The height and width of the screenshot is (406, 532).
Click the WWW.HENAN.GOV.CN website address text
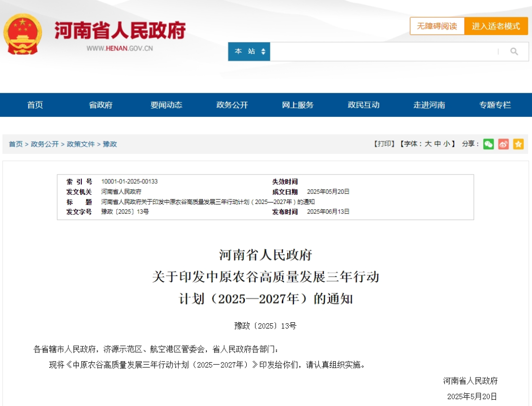[x=119, y=49]
